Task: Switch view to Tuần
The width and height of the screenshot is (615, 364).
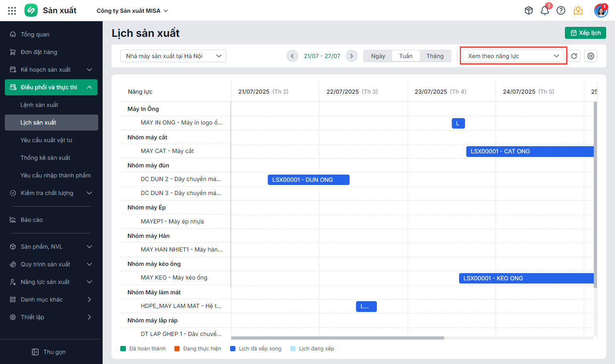Action: click(x=406, y=56)
